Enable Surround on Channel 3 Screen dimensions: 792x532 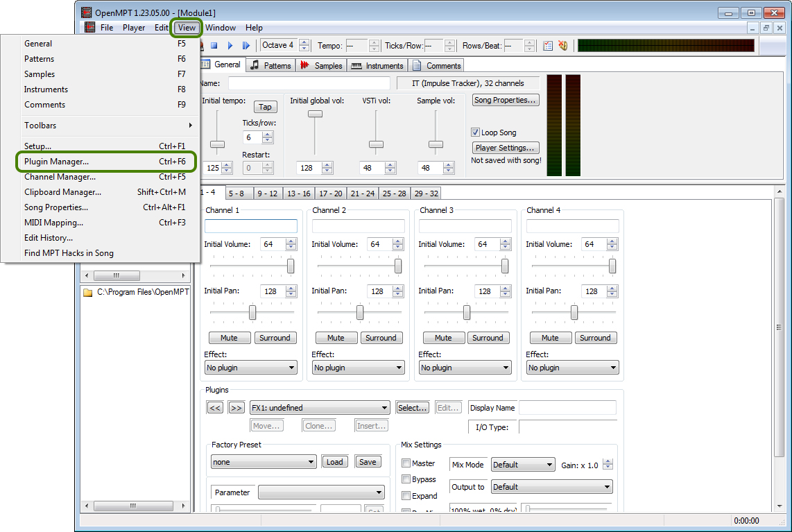coord(488,338)
